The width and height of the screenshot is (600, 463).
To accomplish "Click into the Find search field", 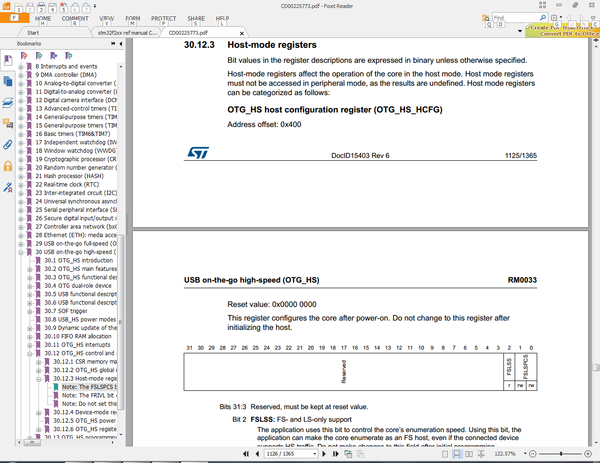I will pos(515,18).
